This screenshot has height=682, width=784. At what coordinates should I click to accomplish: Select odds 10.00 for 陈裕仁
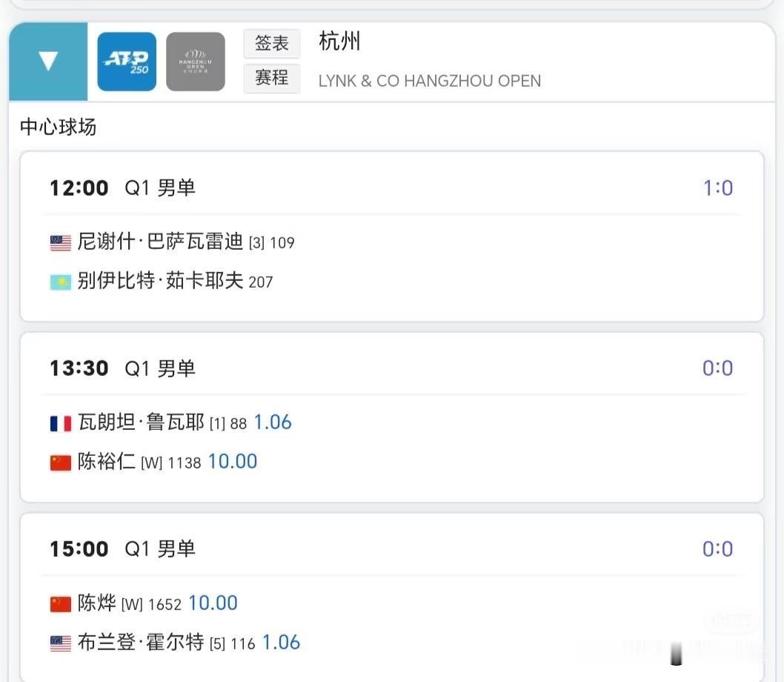(233, 461)
